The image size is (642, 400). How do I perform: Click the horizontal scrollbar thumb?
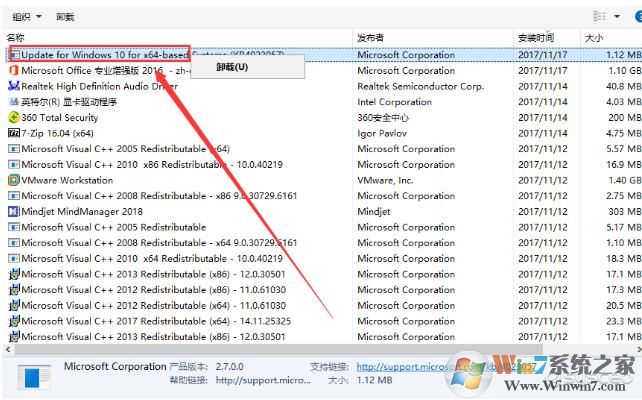tap(279, 350)
